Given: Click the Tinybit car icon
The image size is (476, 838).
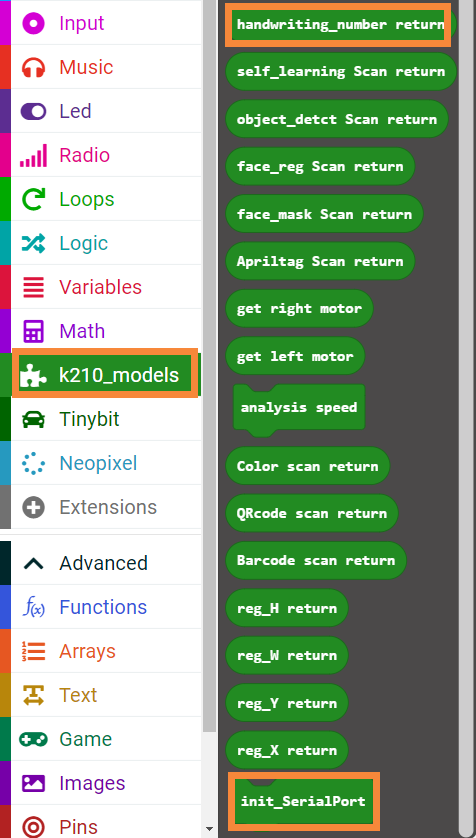Looking at the screenshot, I should pos(34,420).
